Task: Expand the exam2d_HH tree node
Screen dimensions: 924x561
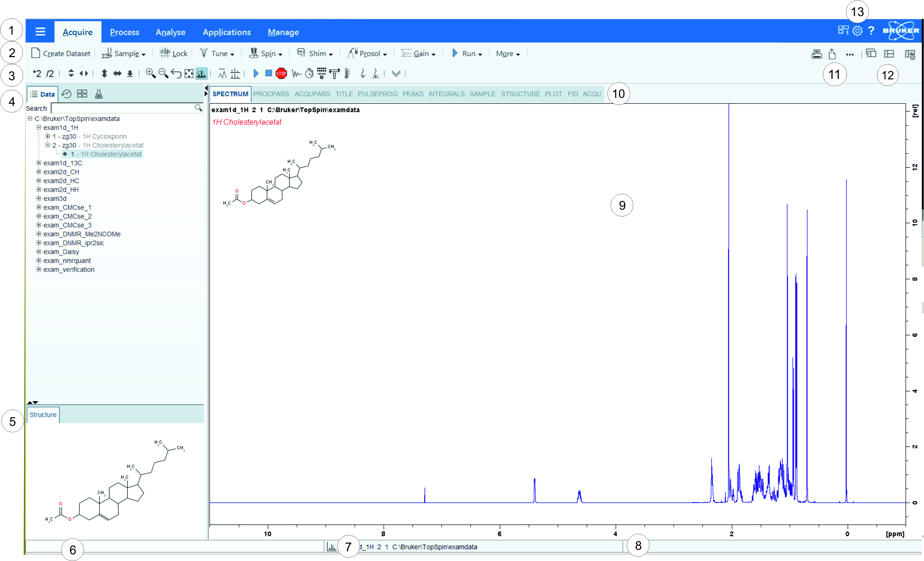Action: click(39, 190)
